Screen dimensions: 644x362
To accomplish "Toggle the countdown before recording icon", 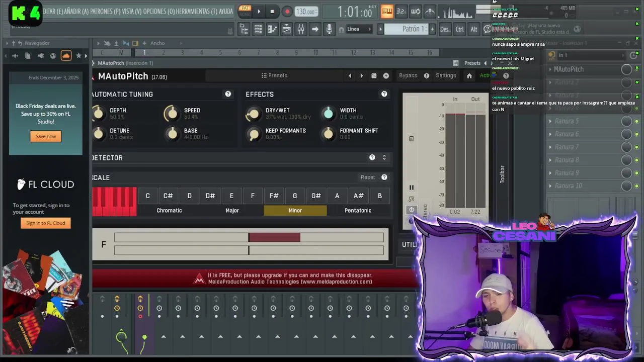I will point(401,11).
